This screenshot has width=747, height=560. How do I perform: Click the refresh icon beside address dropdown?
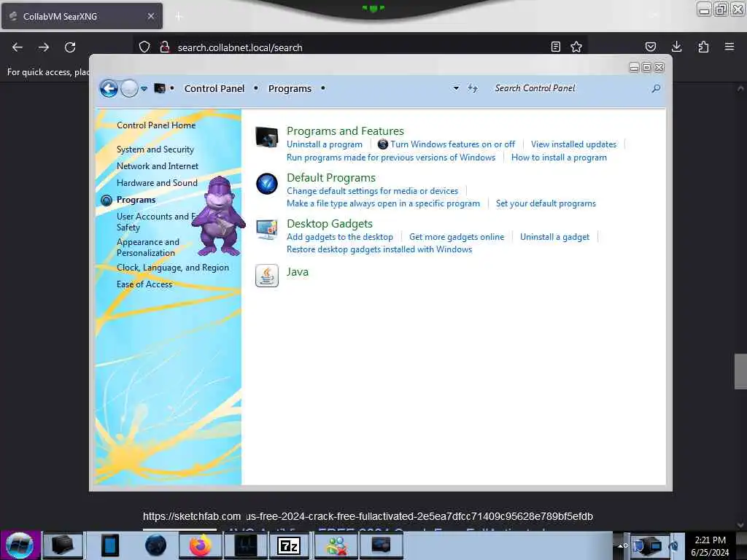click(x=473, y=88)
